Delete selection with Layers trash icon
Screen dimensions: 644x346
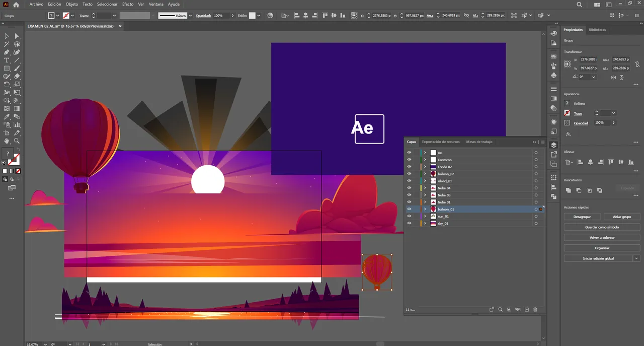[535, 309]
